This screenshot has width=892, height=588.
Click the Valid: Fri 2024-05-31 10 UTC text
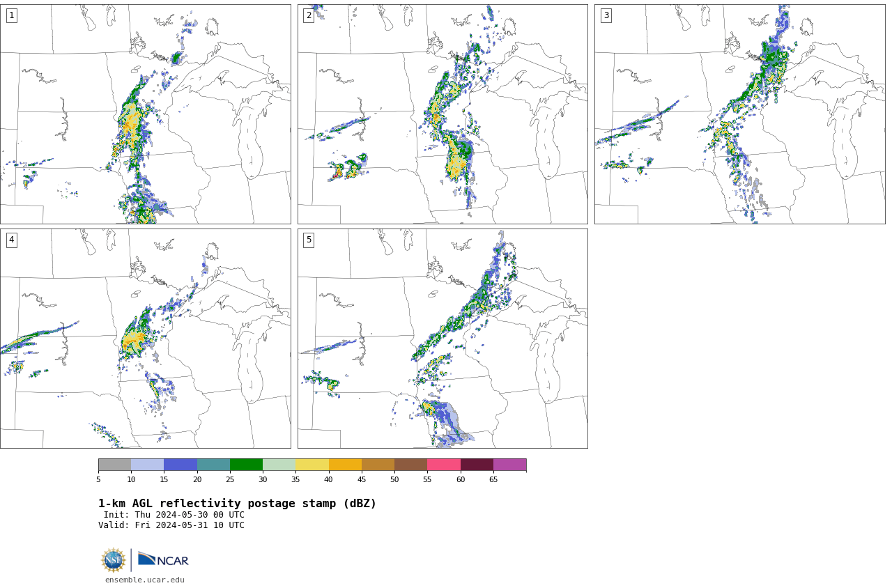[x=171, y=525]
